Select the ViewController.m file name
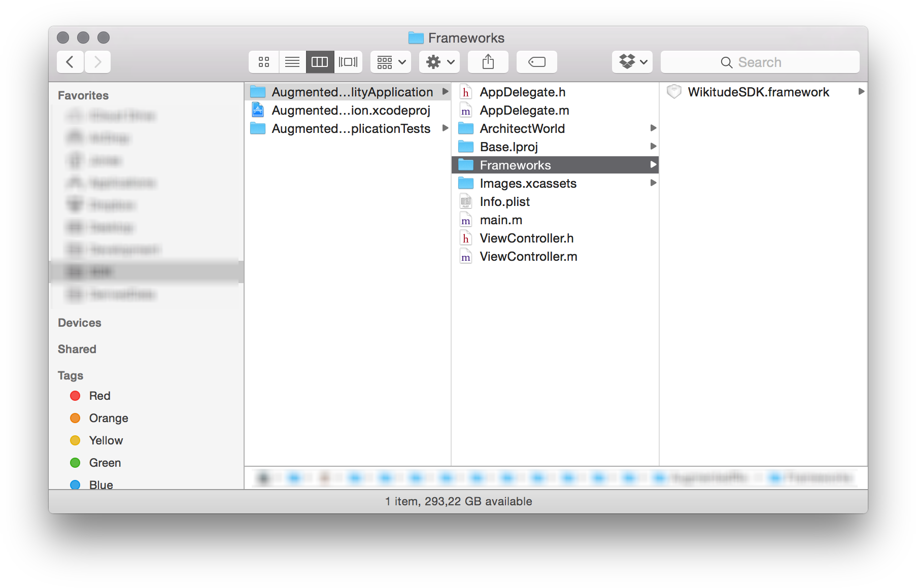This screenshot has width=916, height=588. (529, 256)
